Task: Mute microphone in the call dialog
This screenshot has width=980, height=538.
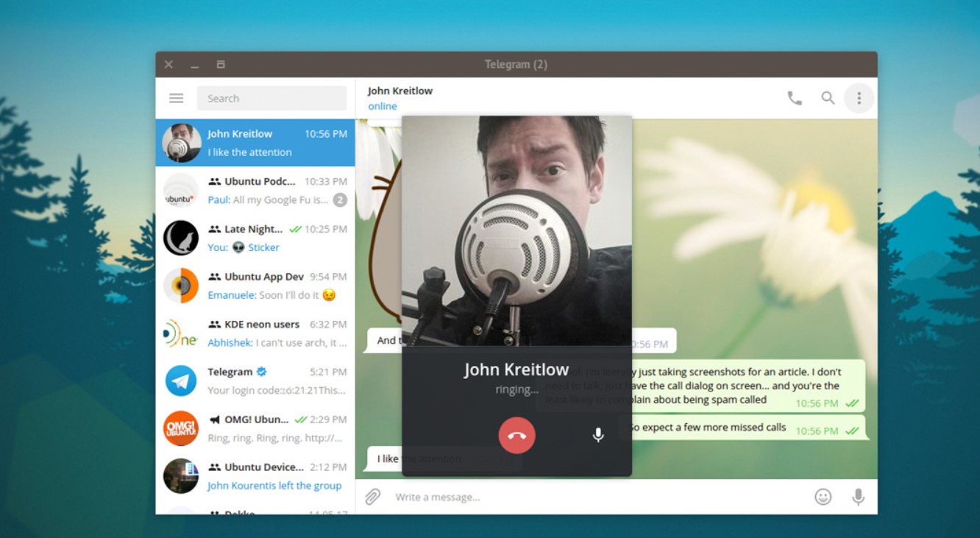Action: tap(598, 435)
